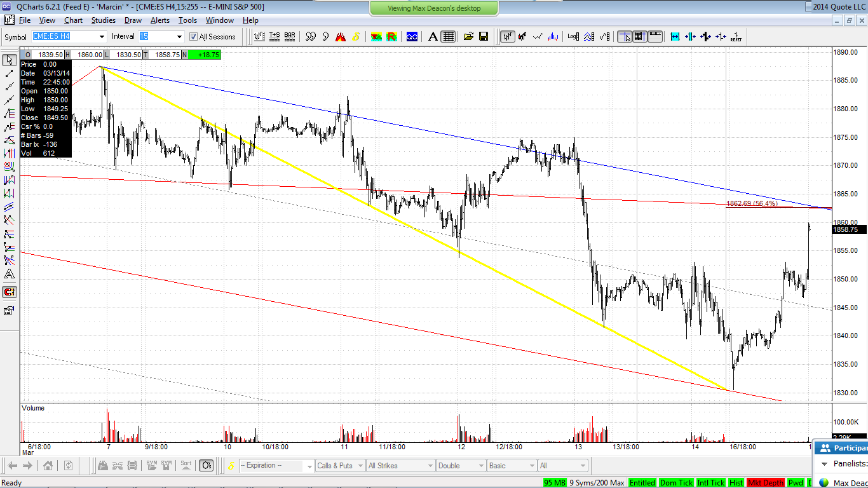Open the blue QC icon
868x488 pixels.
pos(412,36)
